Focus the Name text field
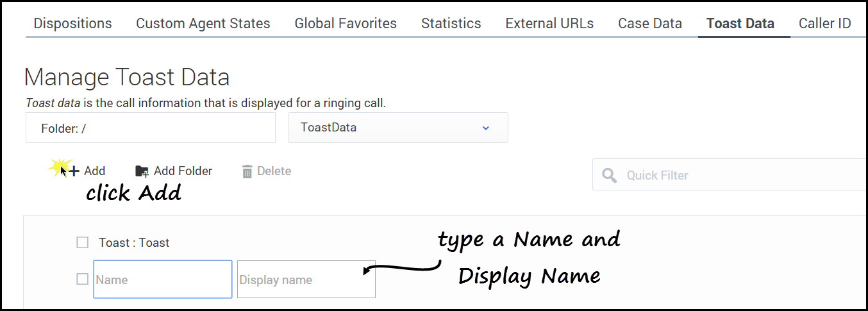The image size is (868, 311). click(163, 280)
